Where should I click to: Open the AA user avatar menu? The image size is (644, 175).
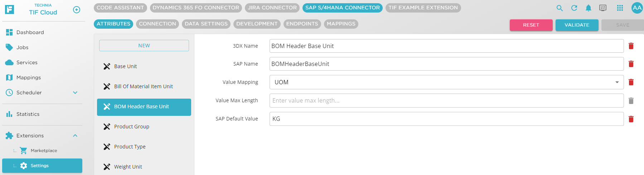click(x=637, y=8)
